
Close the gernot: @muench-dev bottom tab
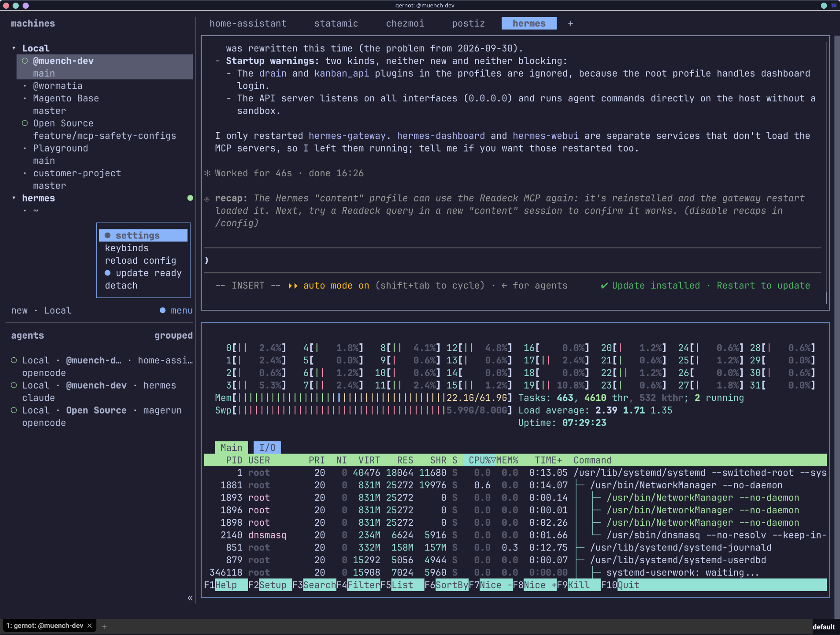point(90,626)
